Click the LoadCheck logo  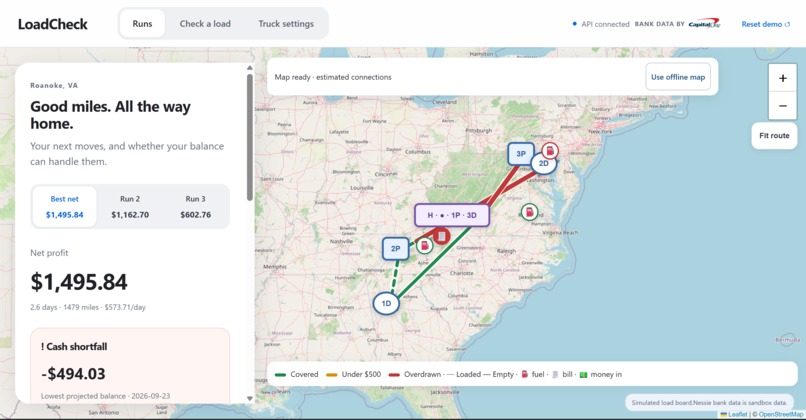coord(53,24)
